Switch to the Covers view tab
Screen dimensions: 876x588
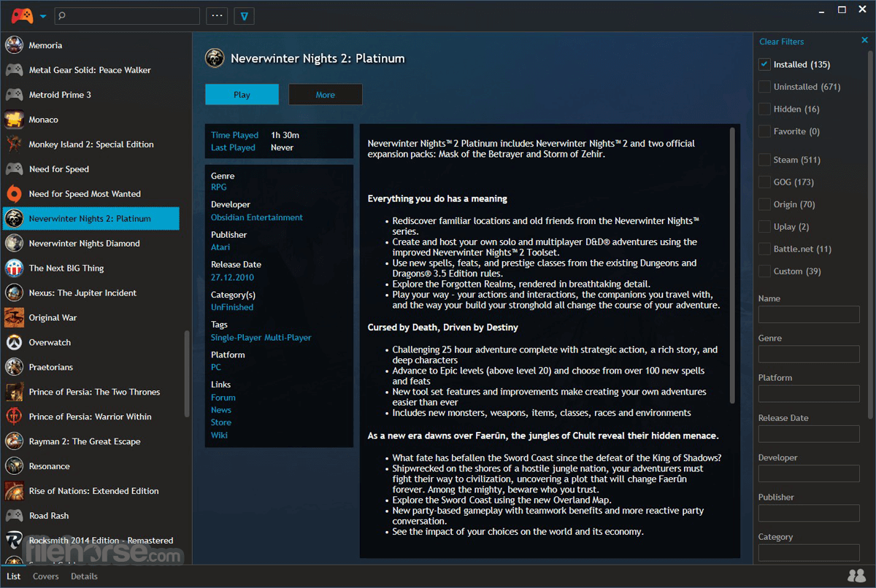pyautogui.click(x=46, y=576)
